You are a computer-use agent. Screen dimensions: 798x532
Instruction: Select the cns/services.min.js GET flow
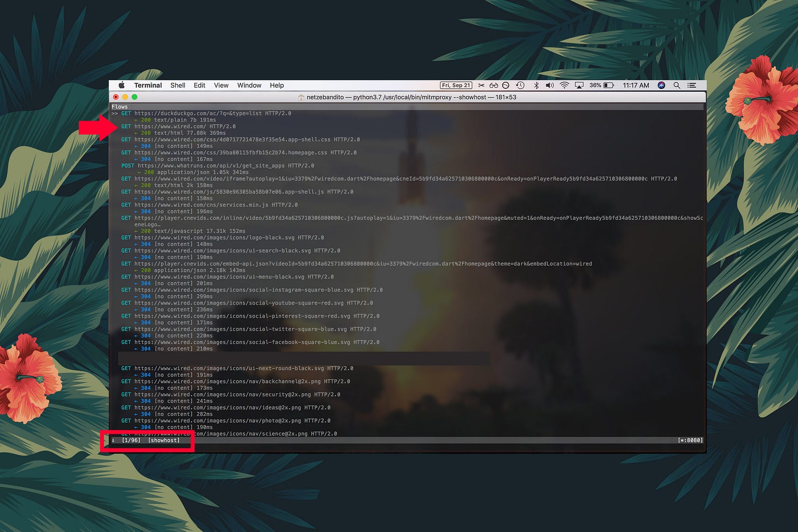coord(209,205)
